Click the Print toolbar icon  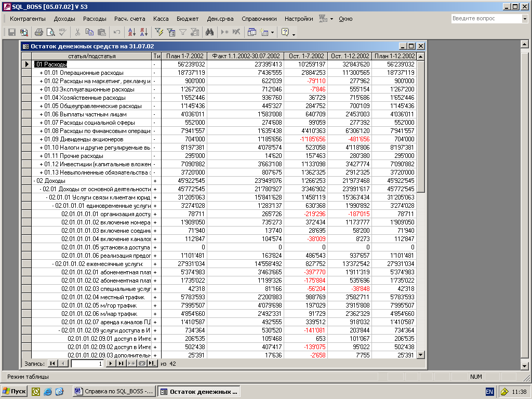39,32
